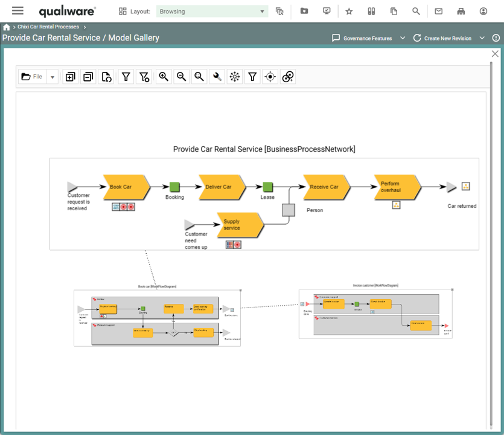The height and width of the screenshot is (435, 504).
Task: Click the mail envelope icon
Action: pyautogui.click(x=438, y=11)
